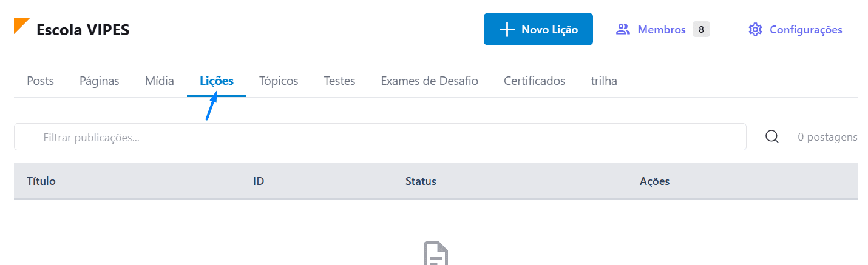Click the Status column header

(421, 181)
